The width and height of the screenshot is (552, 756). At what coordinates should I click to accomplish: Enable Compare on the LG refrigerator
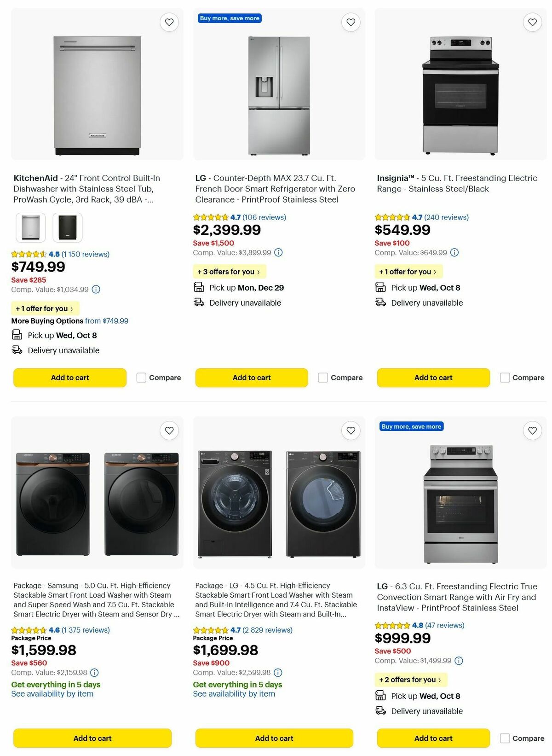pyautogui.click(x=322, y=377)
